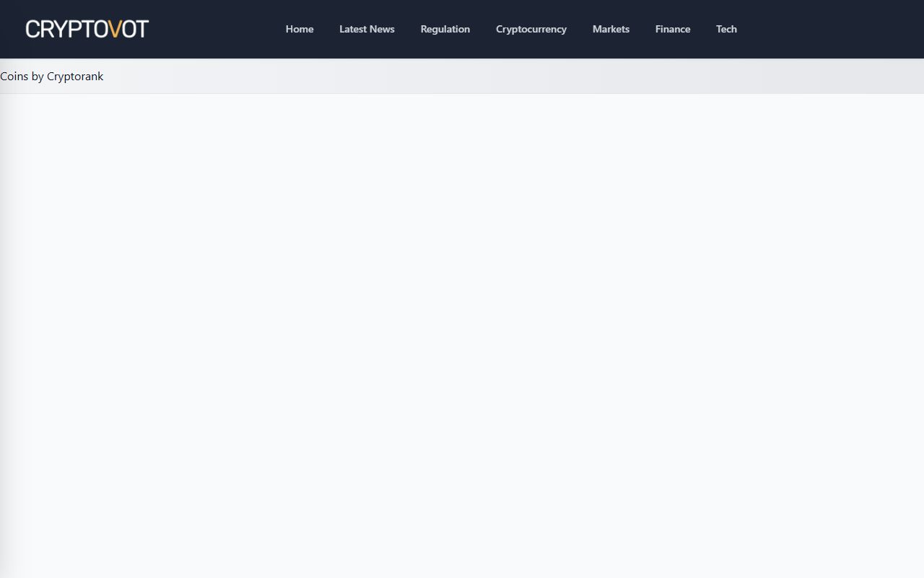Open the Cryptocurrency menu item

531,29
